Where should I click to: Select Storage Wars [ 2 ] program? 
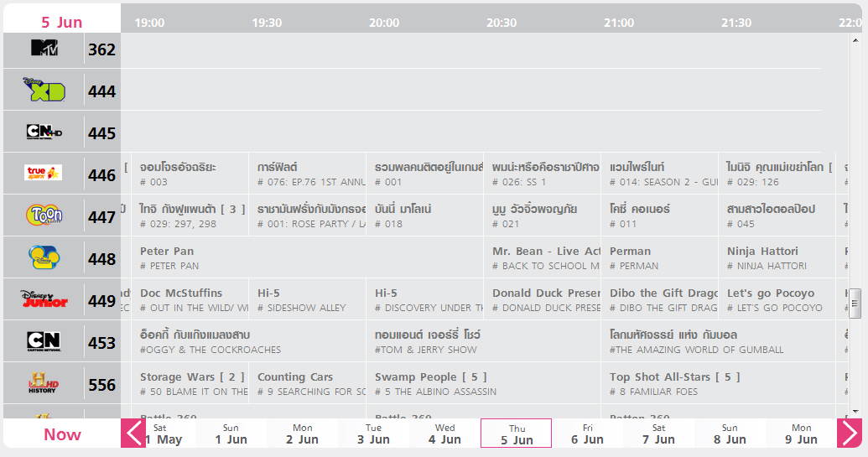(x=190, y=384)
